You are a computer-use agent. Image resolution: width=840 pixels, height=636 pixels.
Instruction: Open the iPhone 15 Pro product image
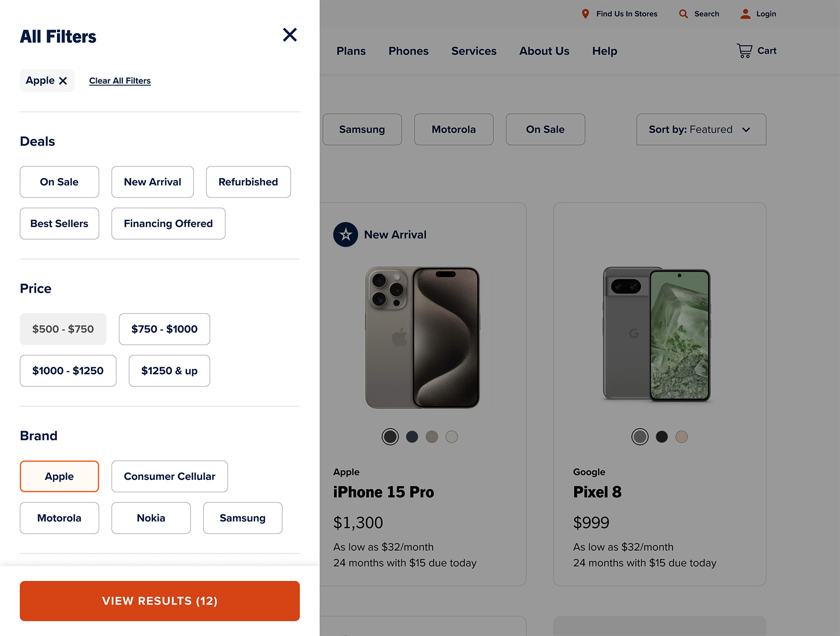(422, 338)
